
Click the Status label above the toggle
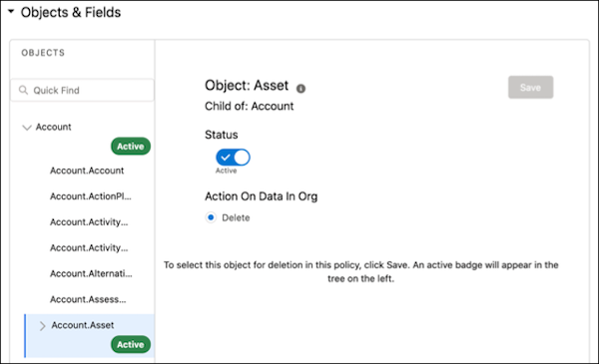tap(222, 135)
